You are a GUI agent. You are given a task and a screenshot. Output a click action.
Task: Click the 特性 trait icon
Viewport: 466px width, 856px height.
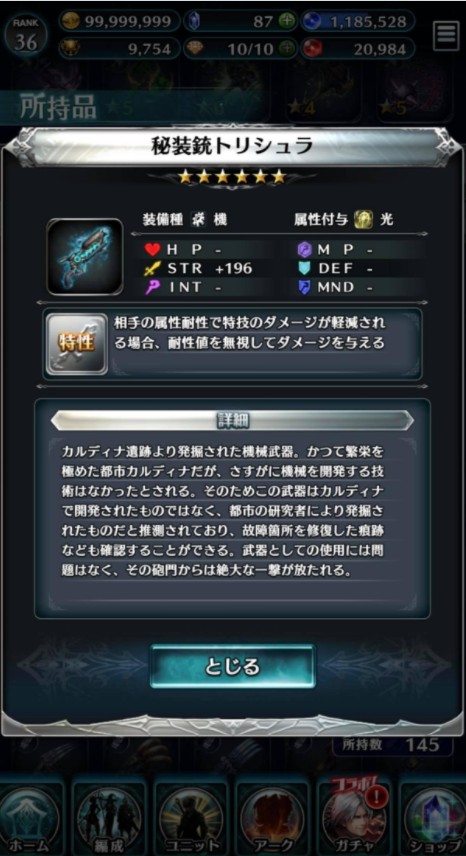tap(76, 344)
